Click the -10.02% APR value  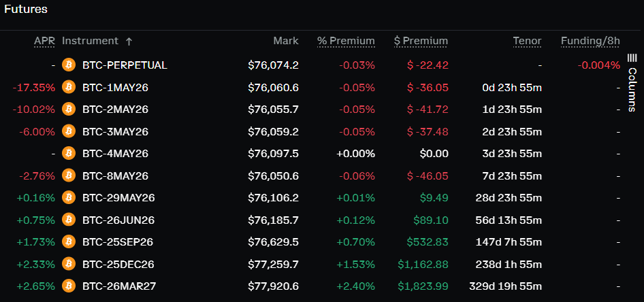pos(33,110)
